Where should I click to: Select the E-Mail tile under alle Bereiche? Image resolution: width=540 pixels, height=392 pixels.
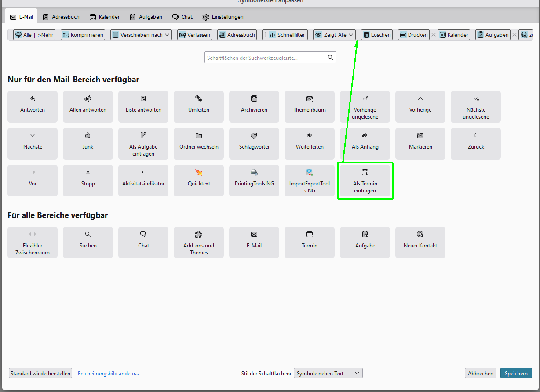pyautogui.click(x=254, y=242)
